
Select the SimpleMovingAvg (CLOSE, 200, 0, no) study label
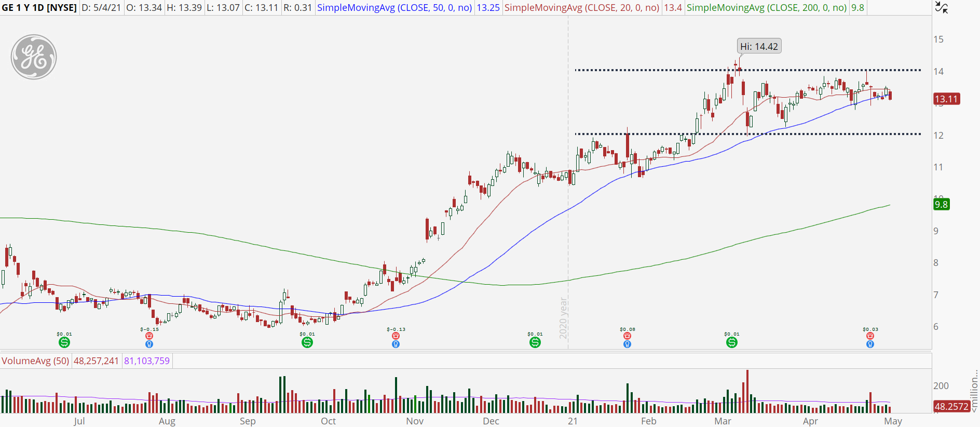point(767,8)
